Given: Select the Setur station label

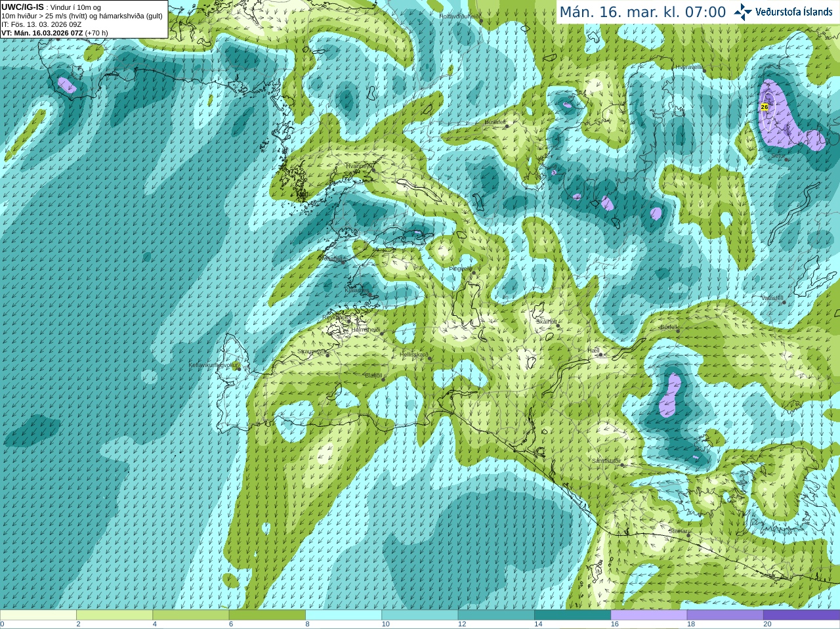Looking at the screenshot, I should [778, 156].
